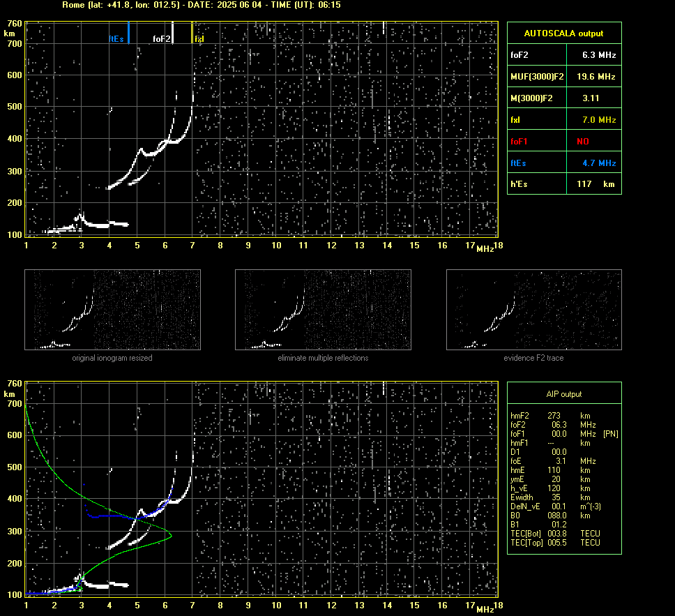
Task: Click the 10 MHz tick on bottom ionogram
Action: click(x=276, y=606)
